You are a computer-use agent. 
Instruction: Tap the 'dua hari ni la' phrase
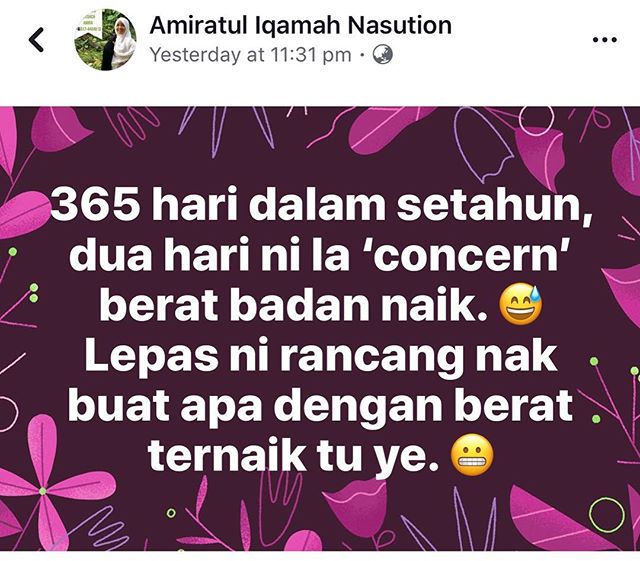click(209, 256)
